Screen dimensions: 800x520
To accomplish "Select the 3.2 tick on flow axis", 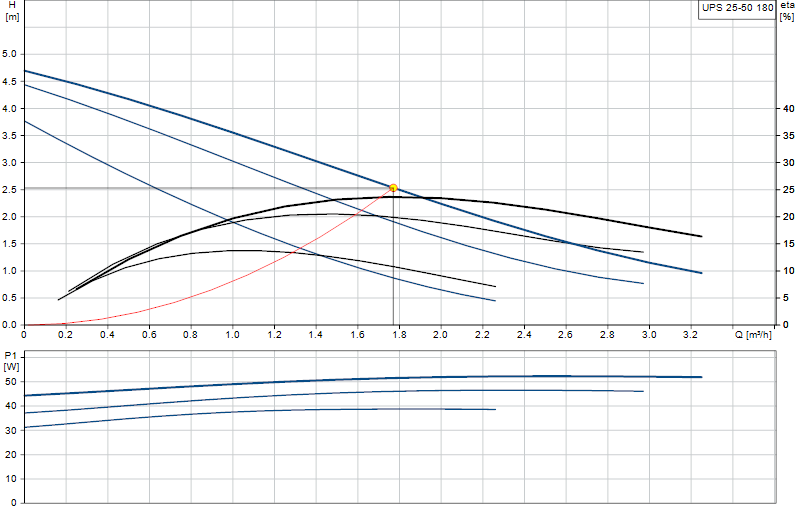I will pos(690,335).
